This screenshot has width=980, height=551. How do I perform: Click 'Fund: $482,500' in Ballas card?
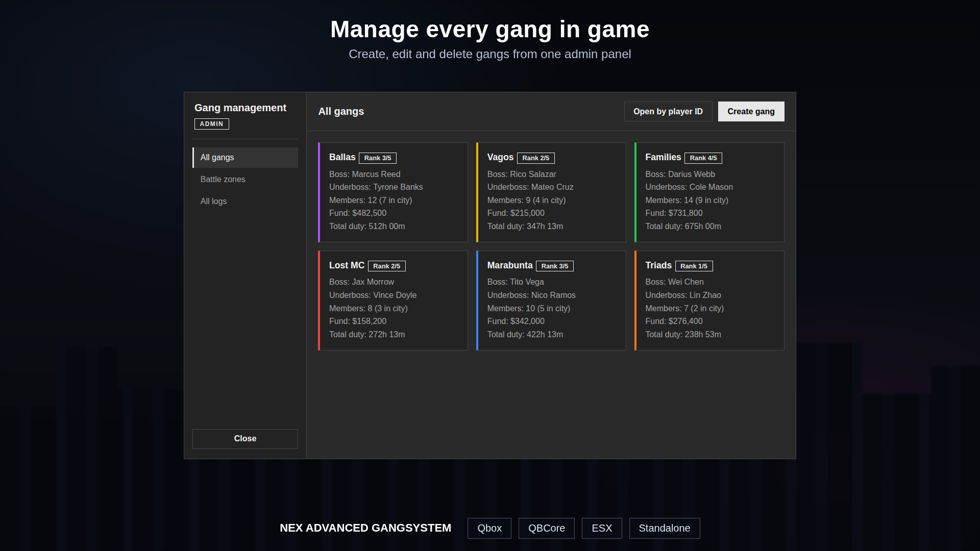click(x=358, y=213)
